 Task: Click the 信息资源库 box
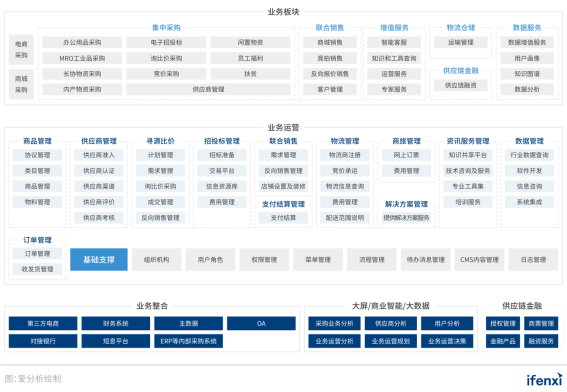tap(222, 186)
